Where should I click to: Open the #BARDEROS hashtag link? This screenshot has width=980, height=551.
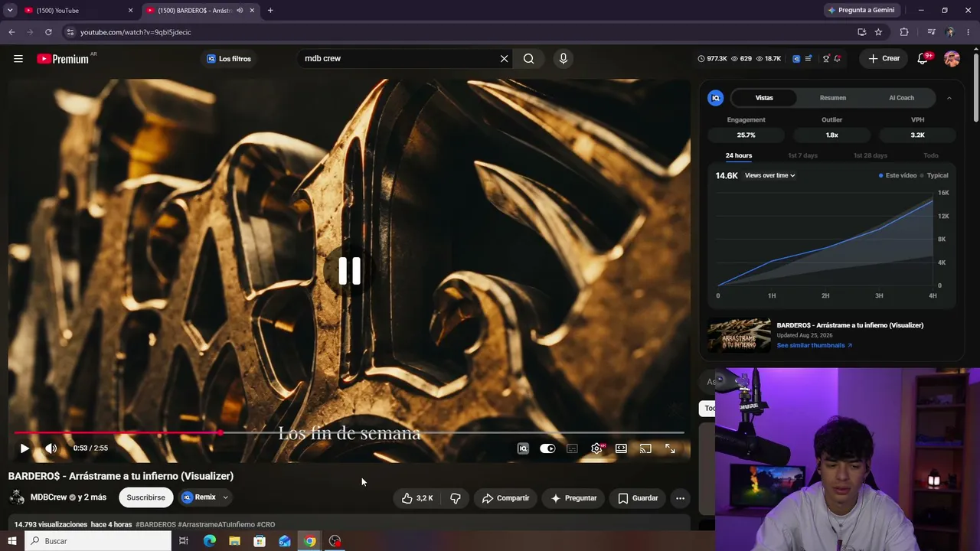coord(155,525)
